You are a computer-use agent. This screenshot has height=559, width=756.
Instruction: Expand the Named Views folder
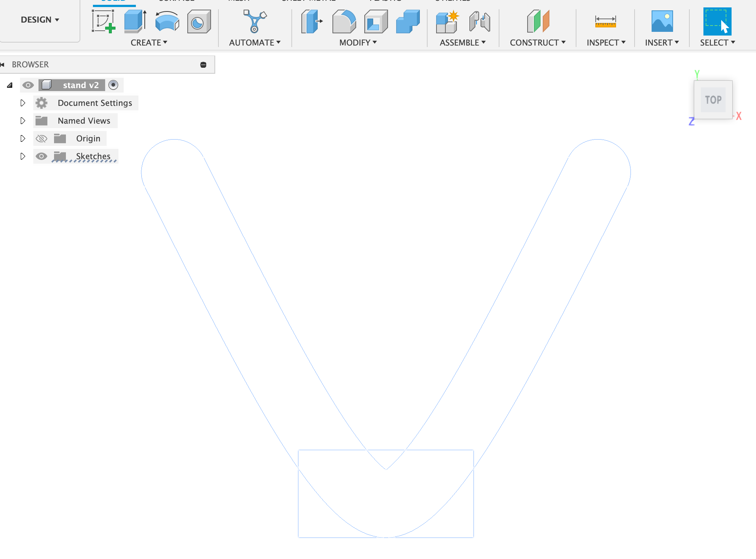click(x=23, y=120)
